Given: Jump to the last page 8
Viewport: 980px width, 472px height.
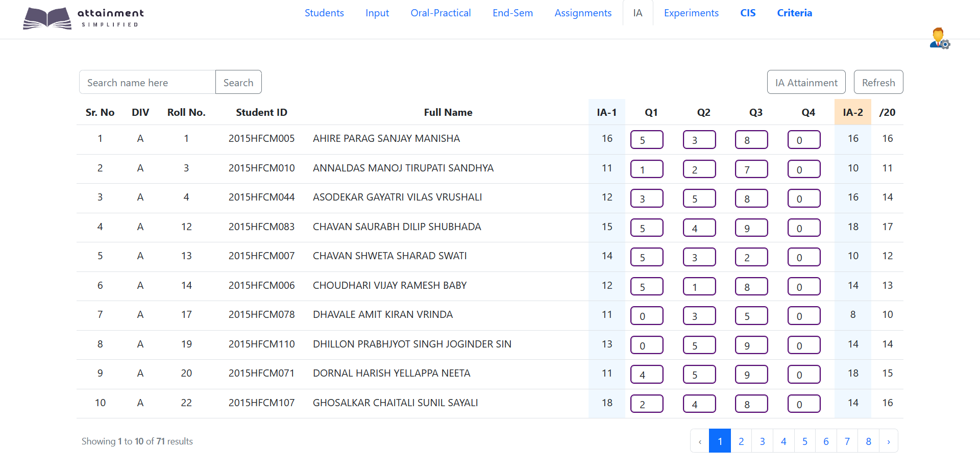Looking at the screenshot, I should tap(868, 440).
